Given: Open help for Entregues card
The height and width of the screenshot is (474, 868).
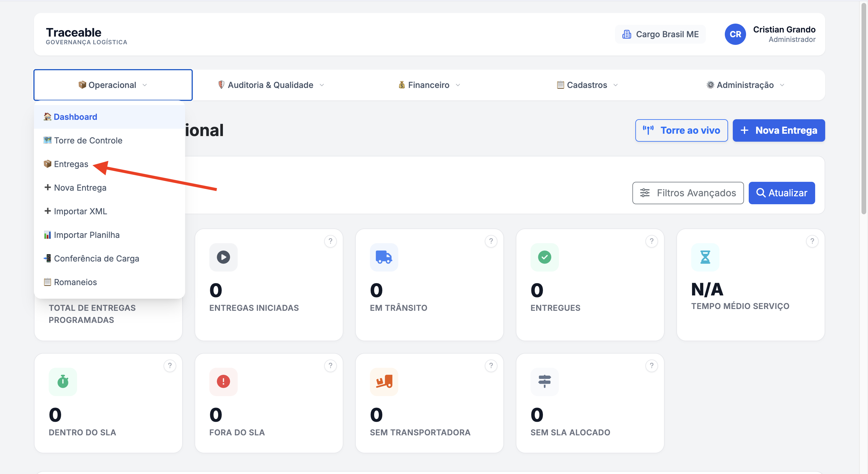Looking at the screenshot, I should pyautogui.click(x=652, y=241).
